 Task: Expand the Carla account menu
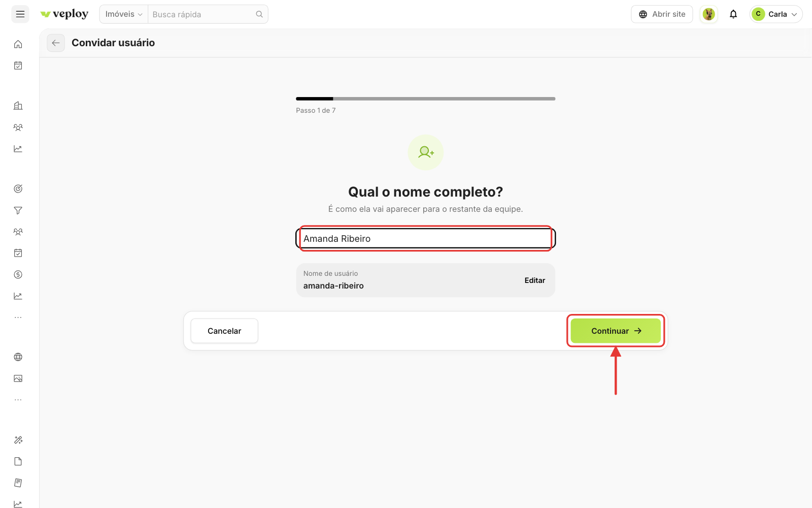[x=776, y=14]
